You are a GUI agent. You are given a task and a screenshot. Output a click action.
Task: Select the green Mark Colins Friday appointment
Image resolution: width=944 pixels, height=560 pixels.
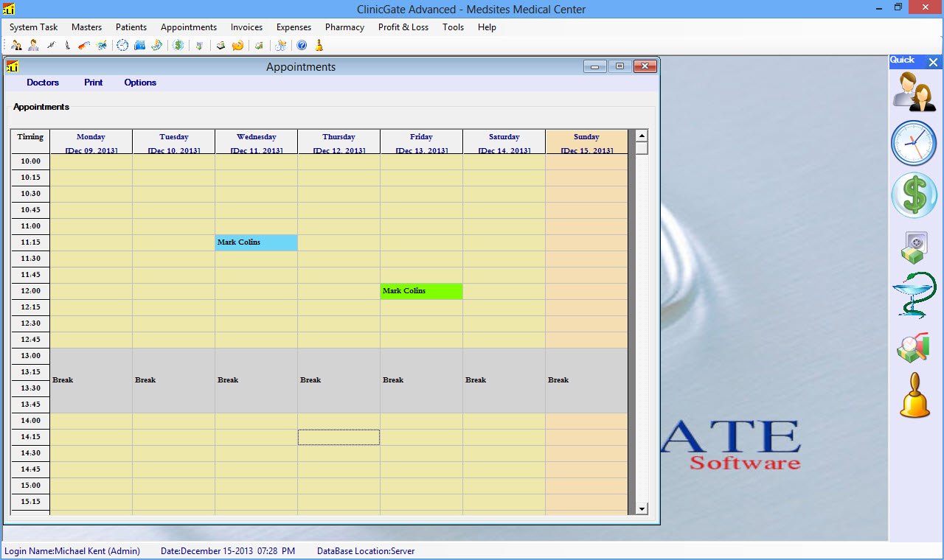tap(421, 291)
